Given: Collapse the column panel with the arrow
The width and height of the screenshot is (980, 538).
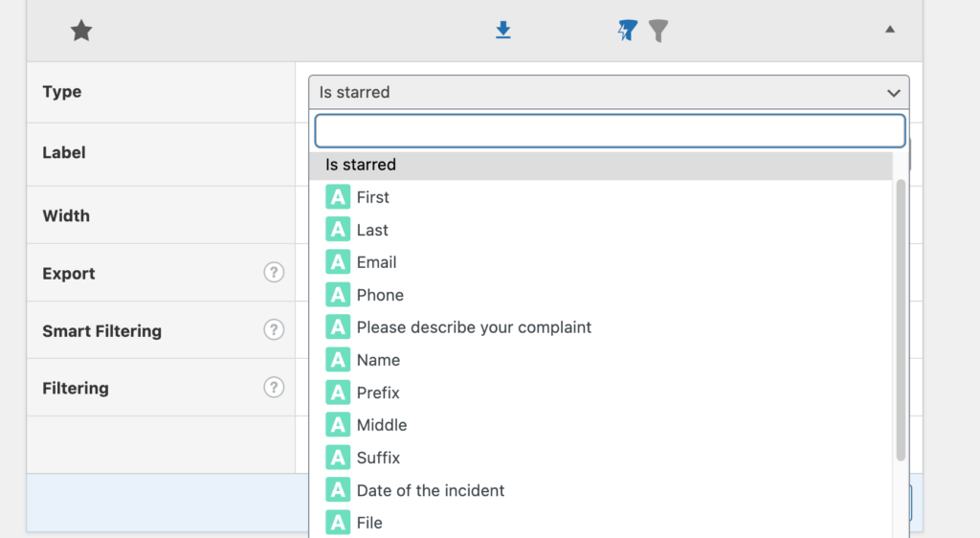Looking at the screenshot, I should click(x=890, y=30).
